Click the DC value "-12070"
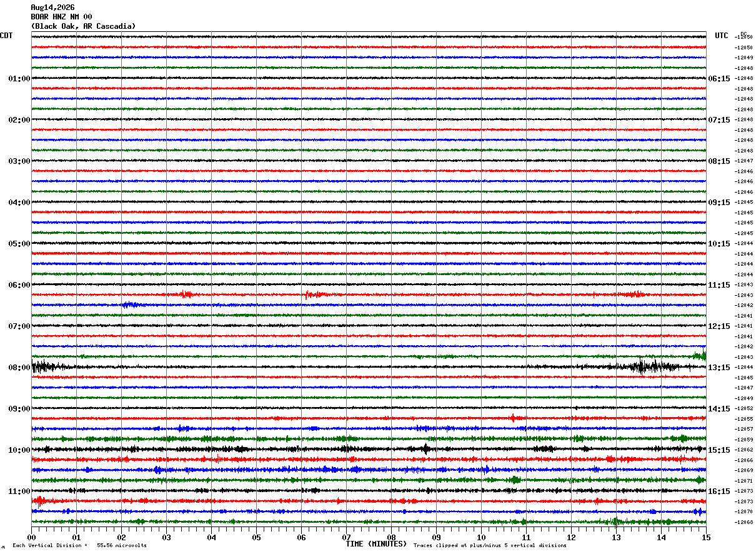 pyautogui.click(x=744, y=511)
